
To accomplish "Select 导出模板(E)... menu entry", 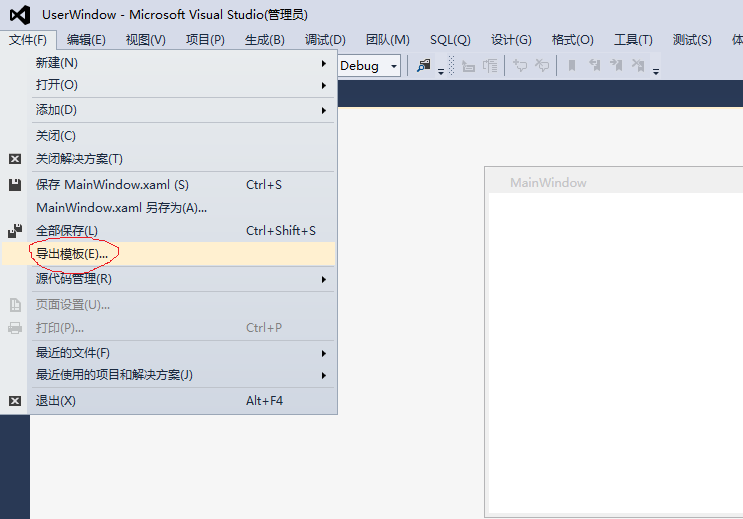I will tap(169, 254).
